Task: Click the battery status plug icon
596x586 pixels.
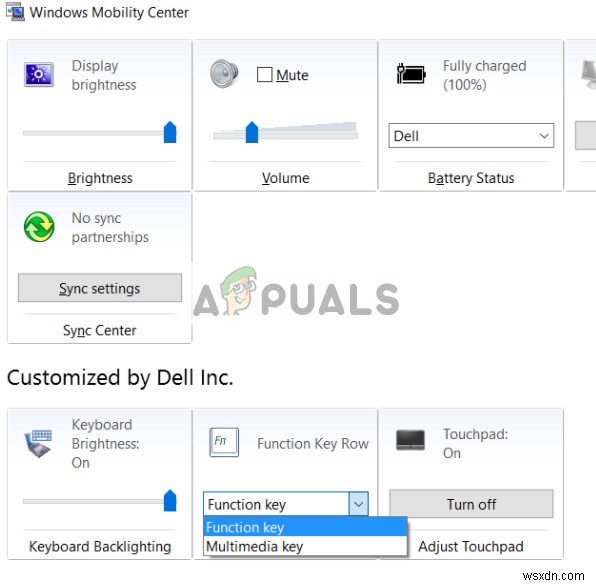Action: (x=411, y=74)
